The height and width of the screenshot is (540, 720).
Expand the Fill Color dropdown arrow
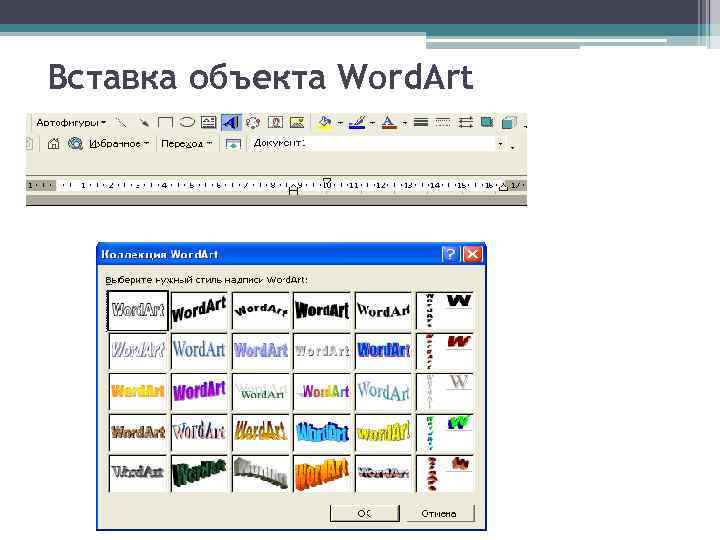(340, 123)
